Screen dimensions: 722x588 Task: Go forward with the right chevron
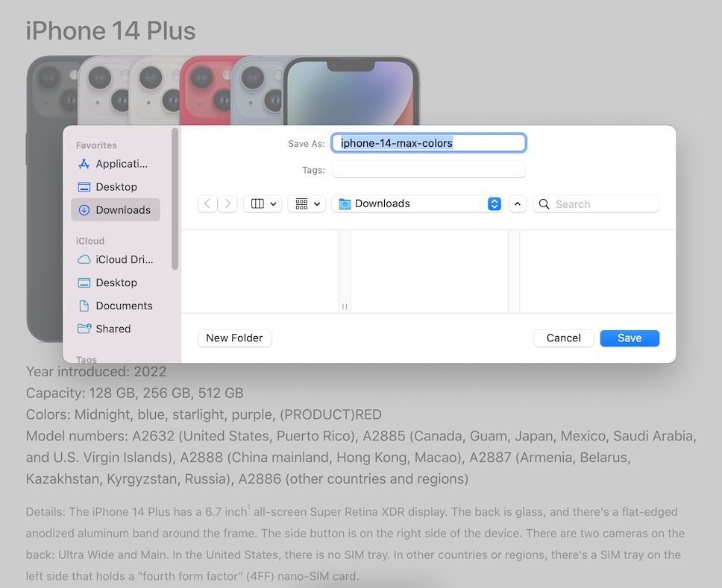(x=227, y=203)
